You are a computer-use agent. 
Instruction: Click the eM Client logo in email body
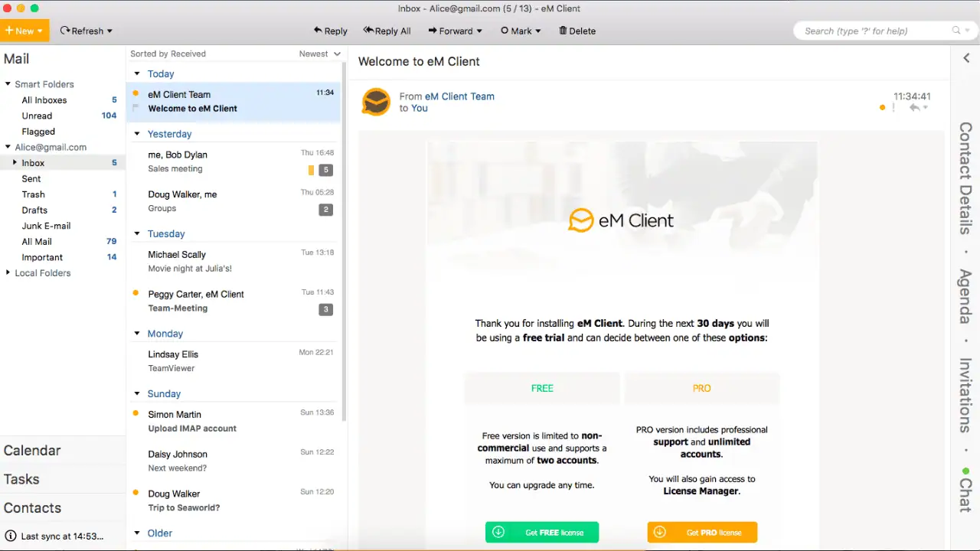(621, 220)
